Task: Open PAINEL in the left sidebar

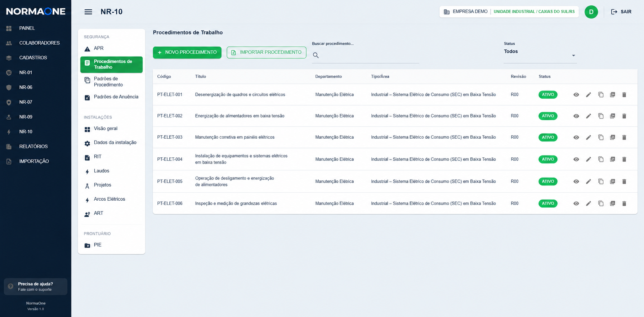Action: point(35,28)
